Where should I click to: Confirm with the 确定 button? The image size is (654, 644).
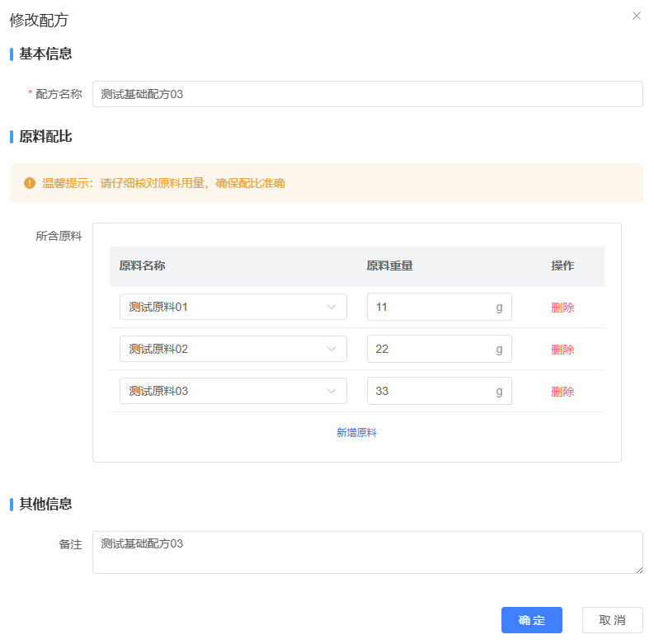[x=532, y=620]
